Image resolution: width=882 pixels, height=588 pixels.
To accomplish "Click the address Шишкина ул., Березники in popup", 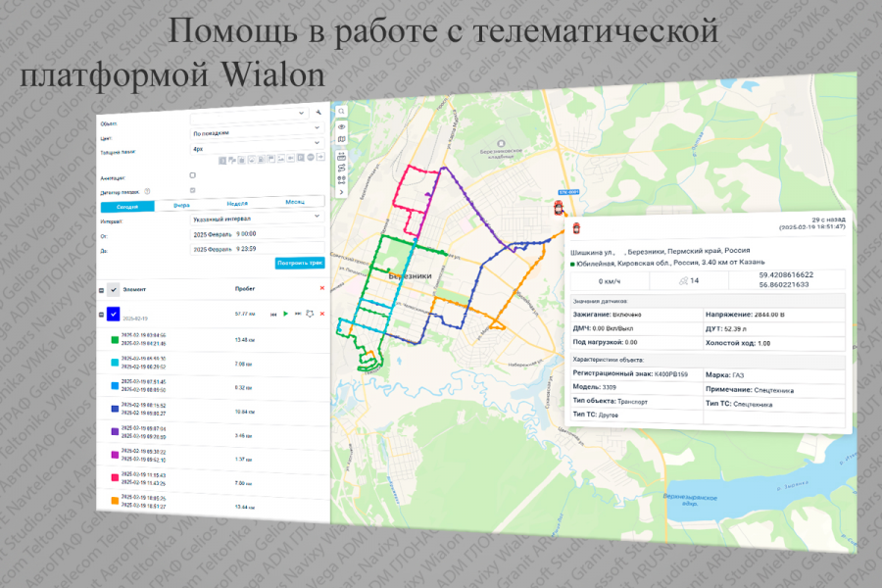I will [661, 251].
